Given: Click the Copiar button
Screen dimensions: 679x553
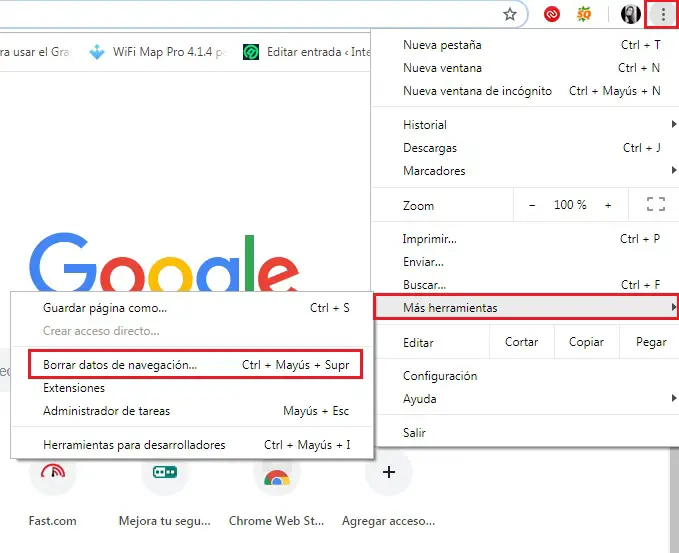Looking at the screenshot, I should [586, 342].
